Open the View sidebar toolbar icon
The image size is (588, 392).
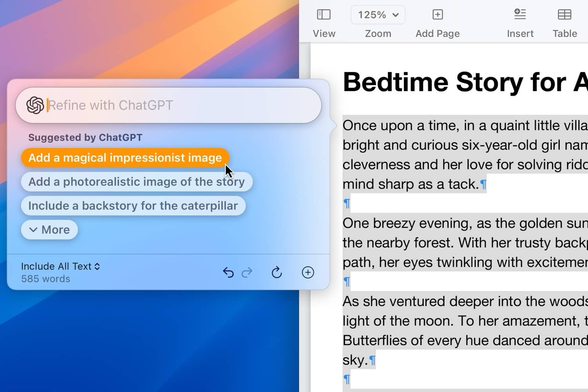[324, 15]
